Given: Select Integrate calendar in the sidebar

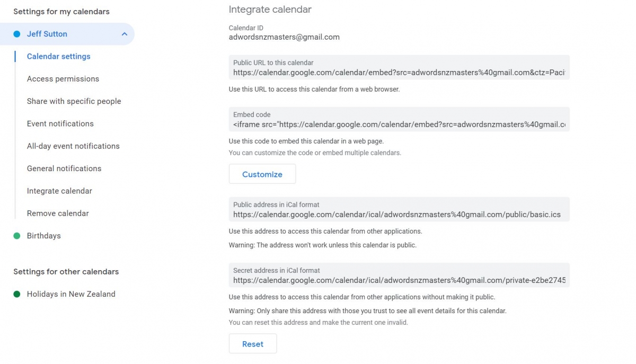Looking at the screenshot, I should (x=59, y=191).
